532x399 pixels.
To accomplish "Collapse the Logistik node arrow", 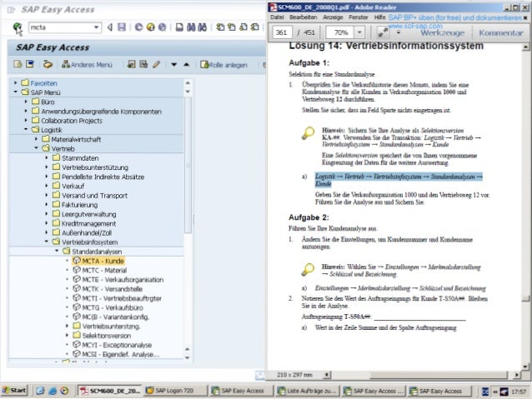I will click(26, 130).
